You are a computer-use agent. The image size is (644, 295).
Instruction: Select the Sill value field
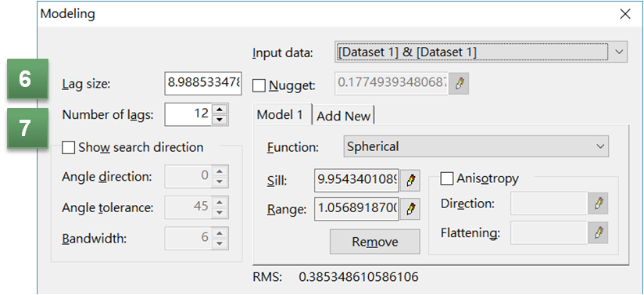pos(356,181)
